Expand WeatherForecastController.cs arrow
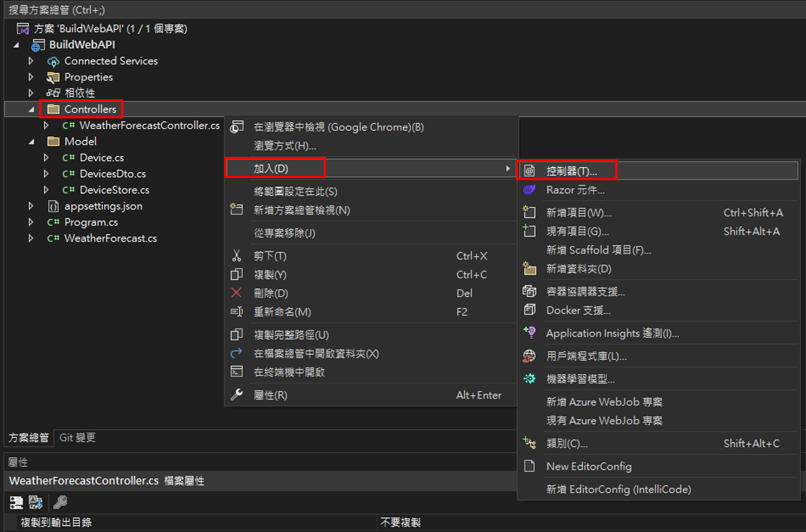 click(x=46, y=125)
